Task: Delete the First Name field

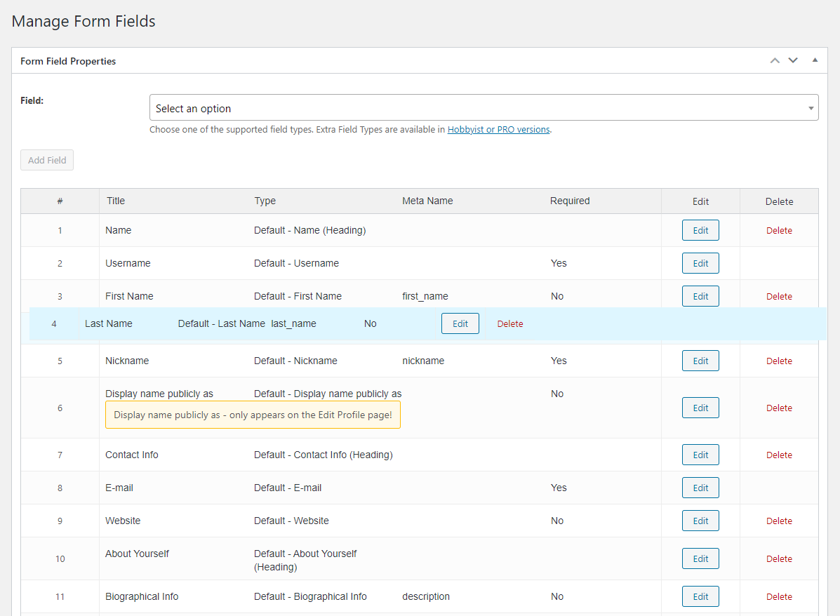Action: pyautogui.click(x=779, y=296)
